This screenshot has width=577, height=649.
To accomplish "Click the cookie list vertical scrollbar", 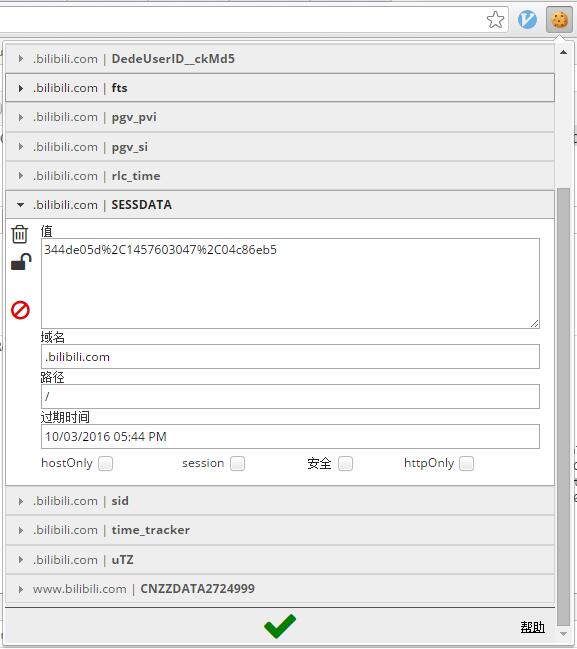I will coord(563,406).
